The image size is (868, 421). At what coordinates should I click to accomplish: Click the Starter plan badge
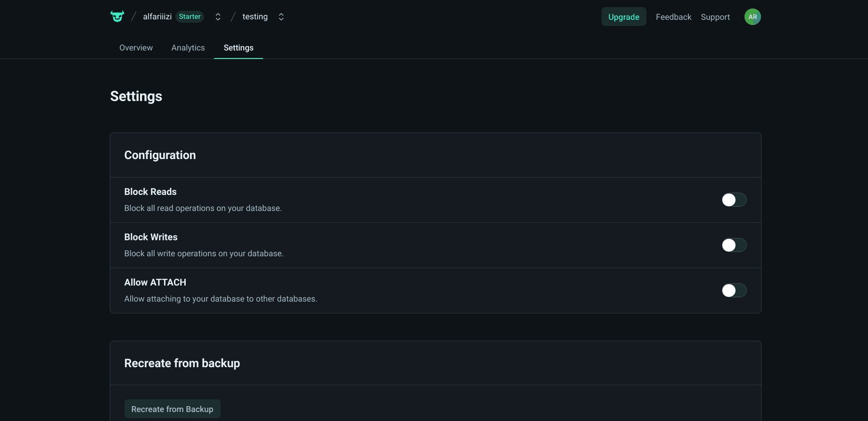point(190,17)
